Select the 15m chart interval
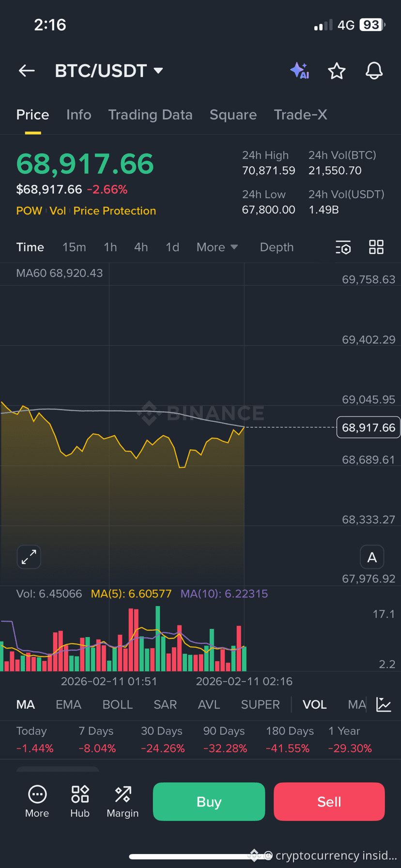Image resolution: width=401 pixels, height=868 pixels. click(74, 247)
